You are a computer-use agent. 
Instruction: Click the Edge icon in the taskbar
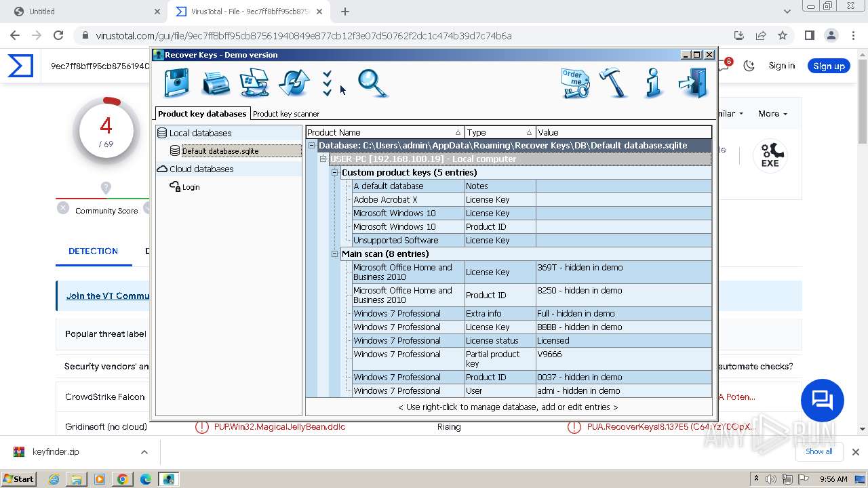[x=146, y=479]
